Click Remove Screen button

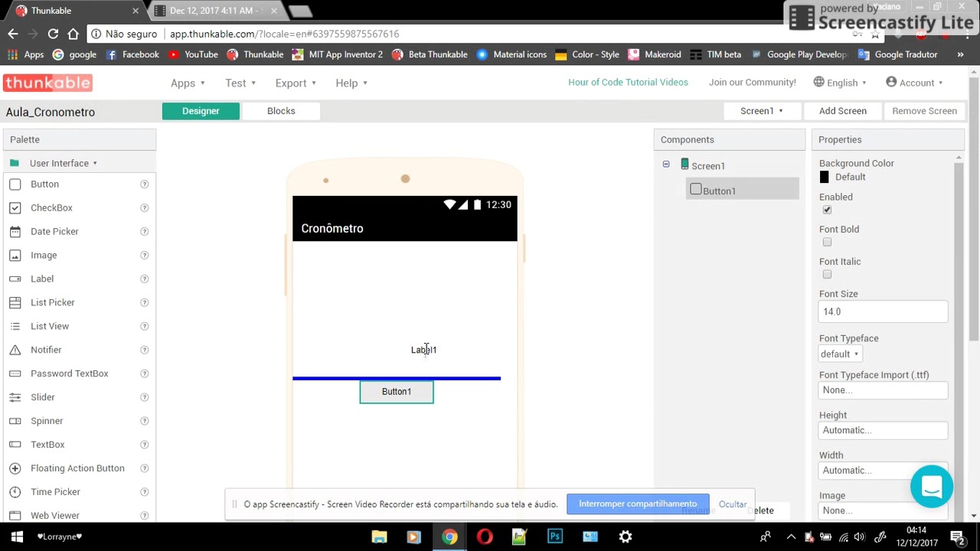[x=924, y=111]
